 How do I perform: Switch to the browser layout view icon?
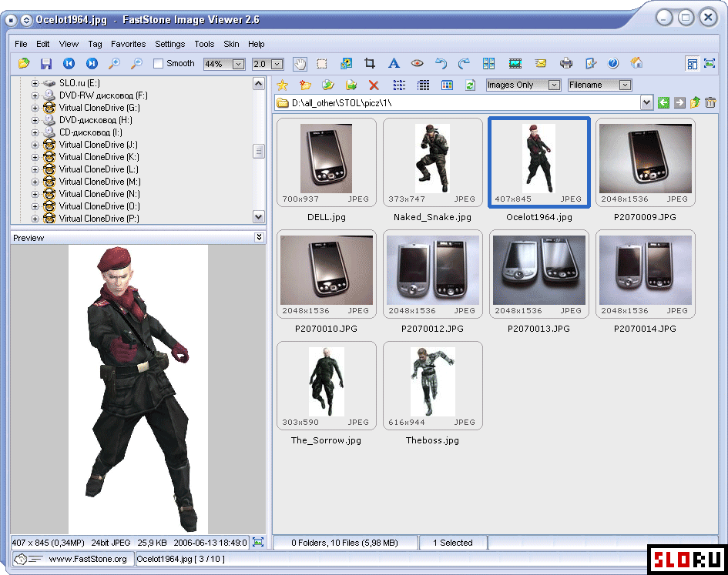(692, 64)
